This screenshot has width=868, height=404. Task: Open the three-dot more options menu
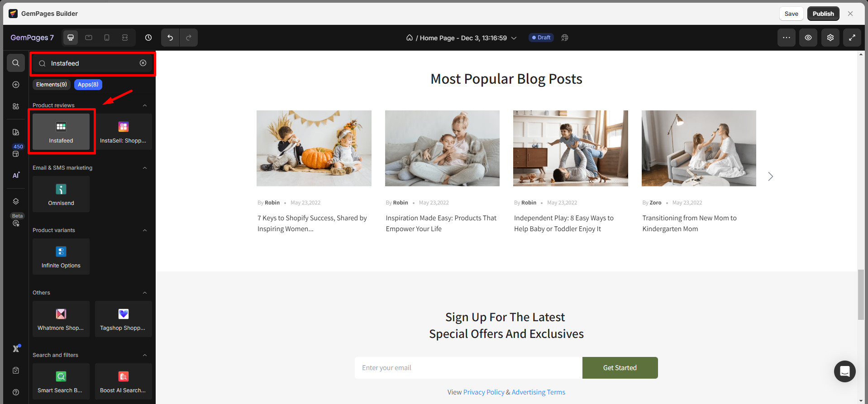pos(787,38)
